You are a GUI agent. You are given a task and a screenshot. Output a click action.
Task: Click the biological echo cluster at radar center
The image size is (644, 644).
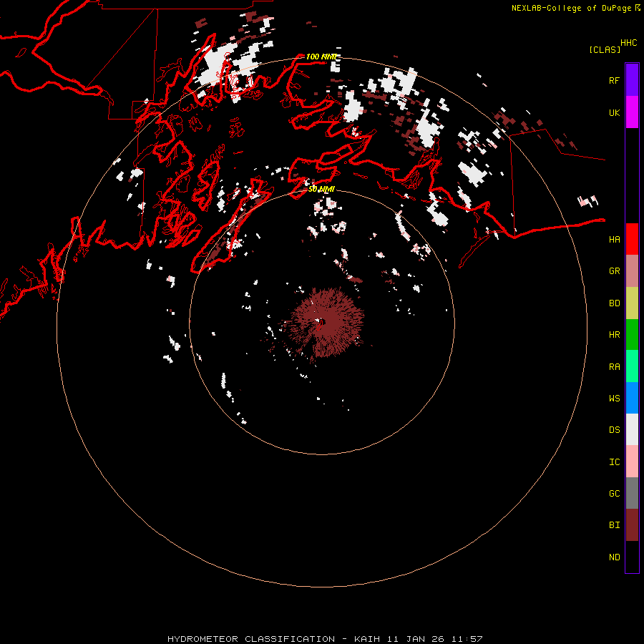[x=326, y=321]
